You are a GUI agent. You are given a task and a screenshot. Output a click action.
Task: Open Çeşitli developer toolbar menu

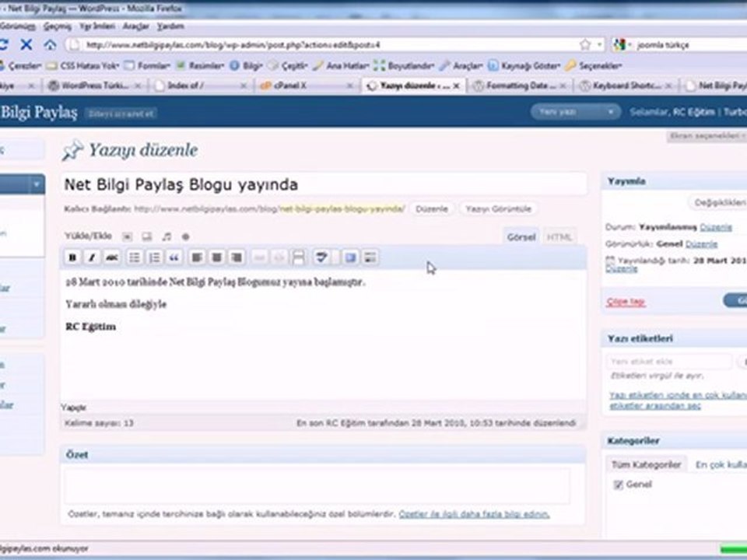[x=288, y=65]
